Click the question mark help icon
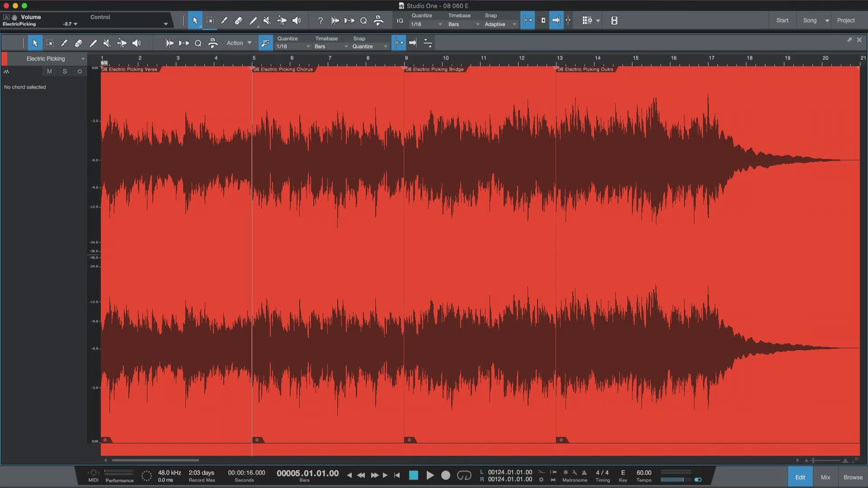 coord(320,20)
